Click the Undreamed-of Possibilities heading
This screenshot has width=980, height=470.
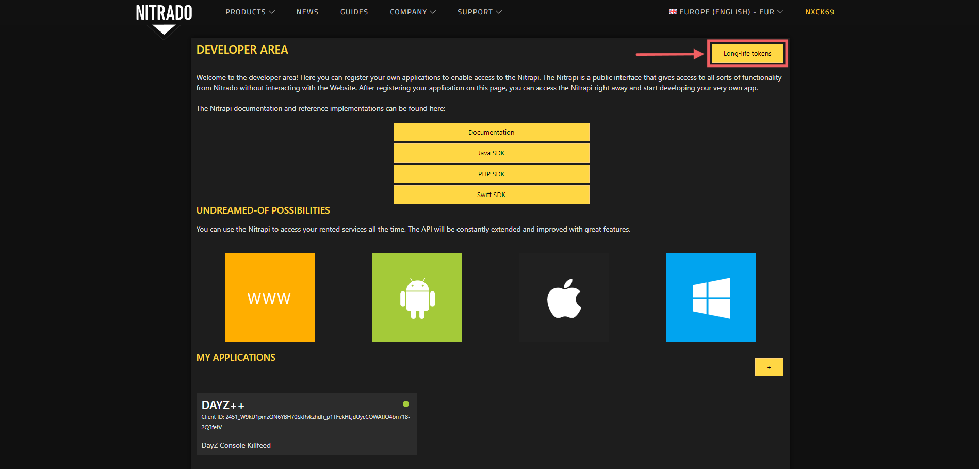click(x=263, y=210)
